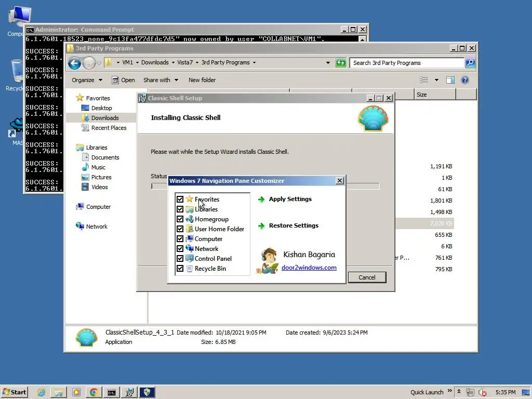Expand hidden tray icons chevron

[x=459, y=392]
